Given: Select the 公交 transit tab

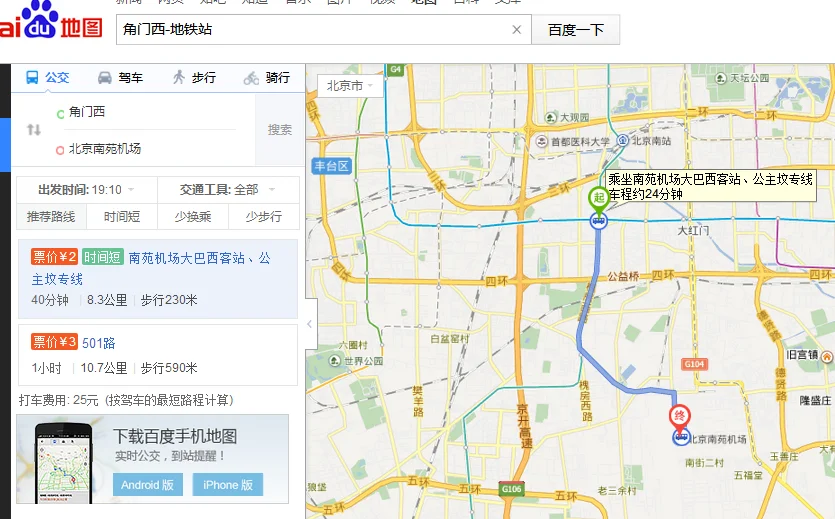Looking at the screenshot, I should [48, 78].
